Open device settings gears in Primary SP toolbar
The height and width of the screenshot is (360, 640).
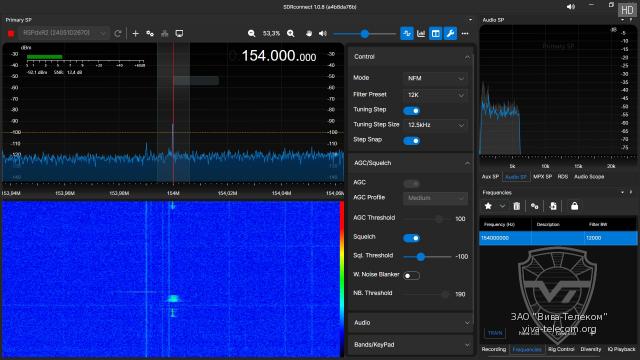[x=150, y=33]
